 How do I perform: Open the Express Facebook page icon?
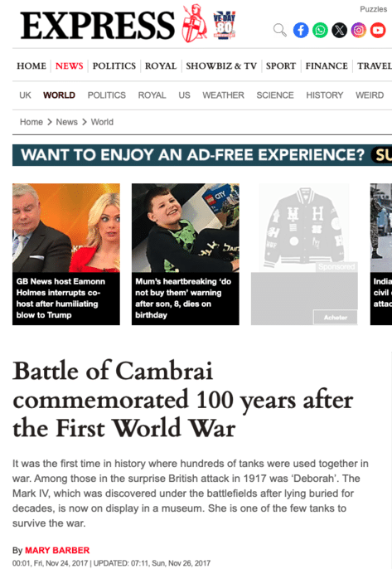tap(301, 30)
